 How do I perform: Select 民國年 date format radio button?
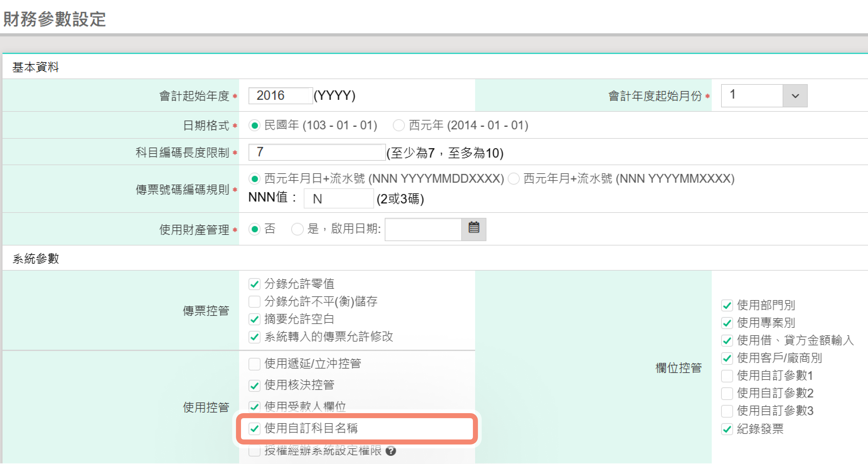[255, 126]
